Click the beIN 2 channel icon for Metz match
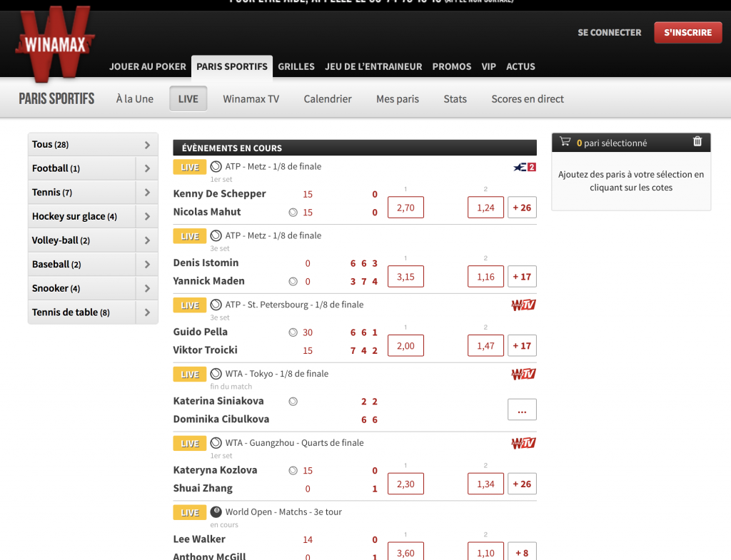Screen dimensions: 731x560 pyautogui.click(x=525, y=167)
